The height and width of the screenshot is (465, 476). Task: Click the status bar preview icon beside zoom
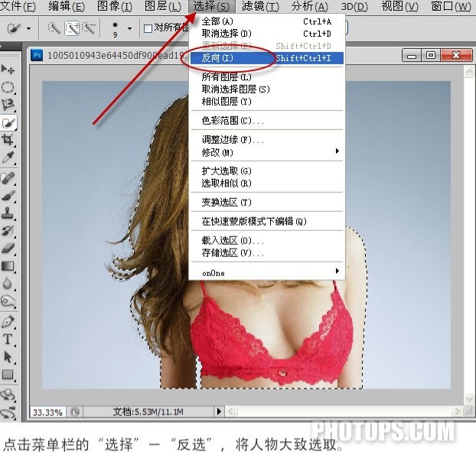(x=75, y=411)
